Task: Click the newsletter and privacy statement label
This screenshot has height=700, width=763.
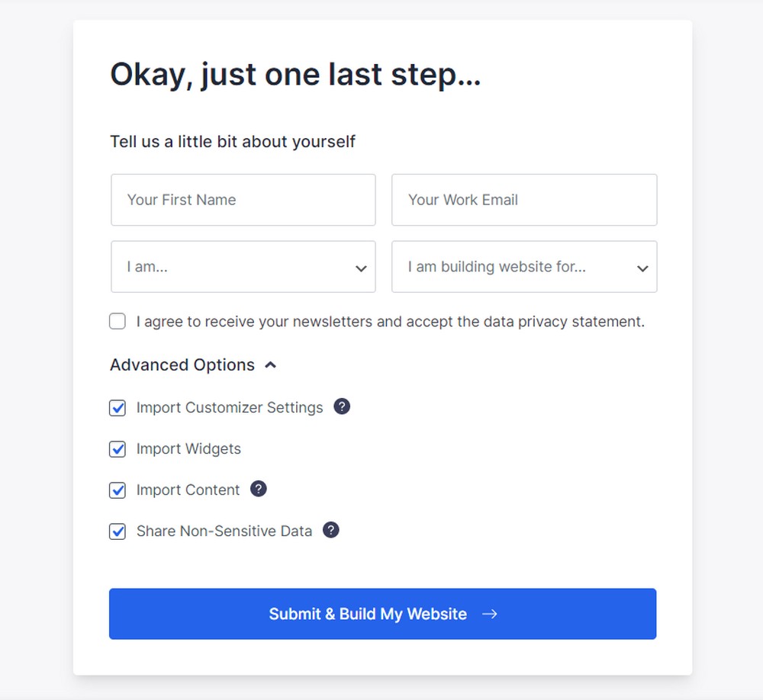Action: pyautogui.click(x=390, y=322)
